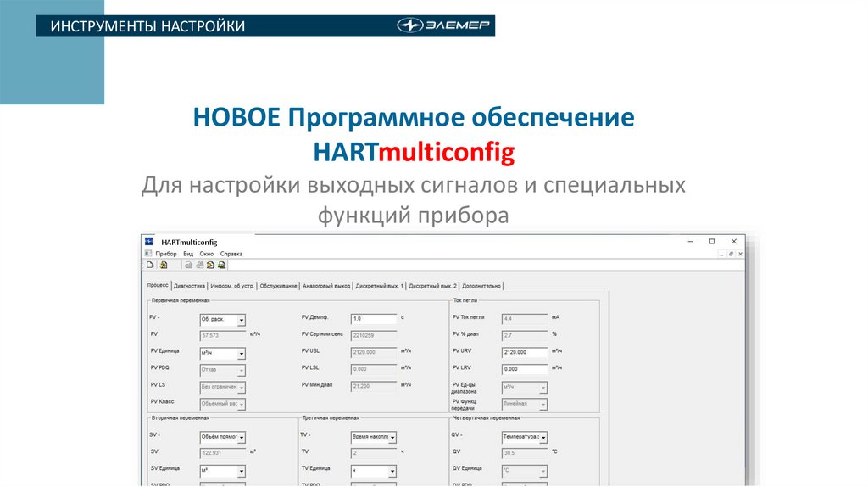868x487 pixels.
Task: Click the QV value field showing 30.5
Action: pyautogui.click(x=525, y=453)
